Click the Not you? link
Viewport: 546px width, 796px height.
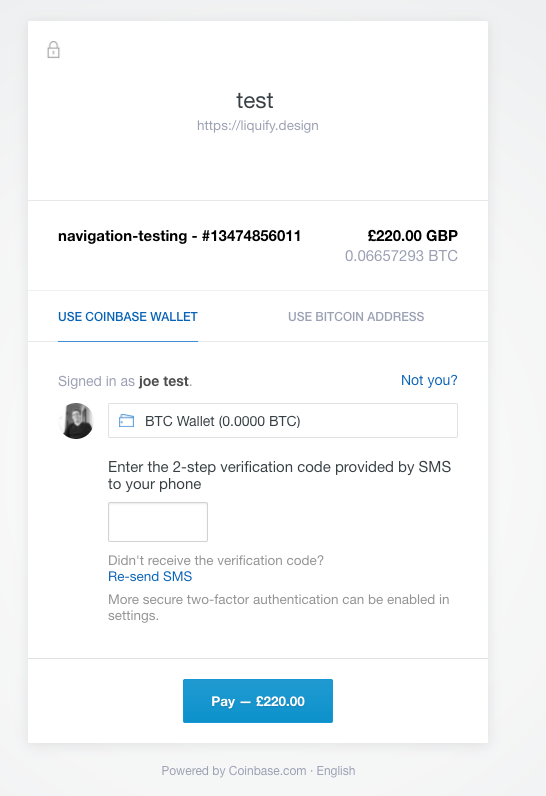coord(429,380)
